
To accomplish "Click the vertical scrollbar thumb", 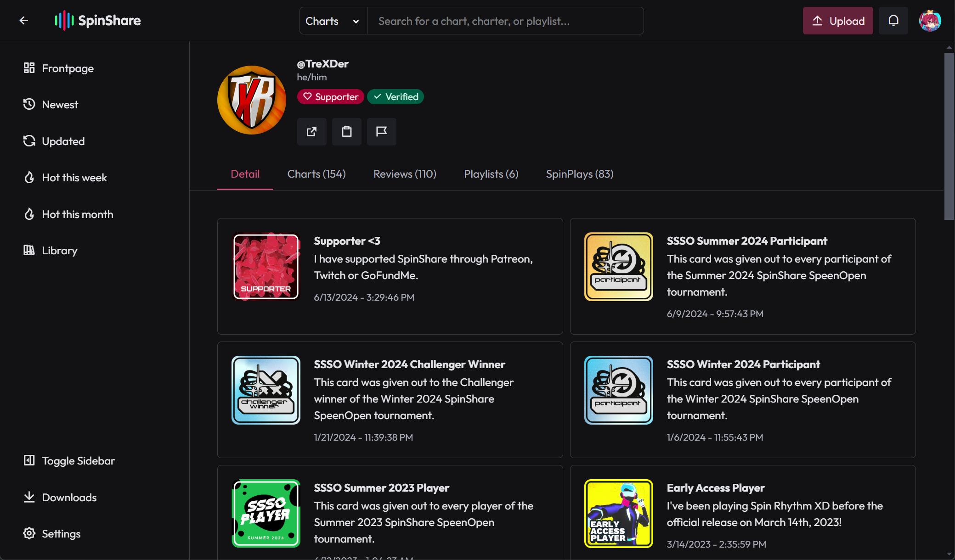I will click(949, 136).
